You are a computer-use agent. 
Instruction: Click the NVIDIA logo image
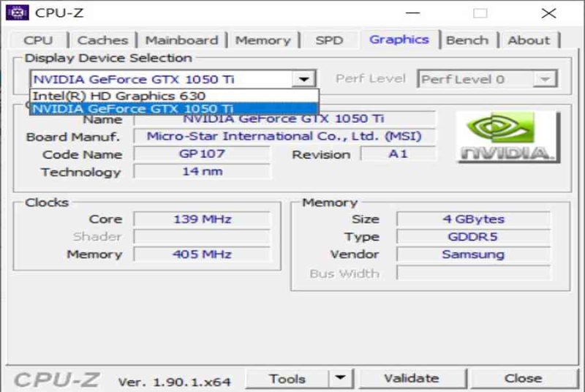point(508,137)
